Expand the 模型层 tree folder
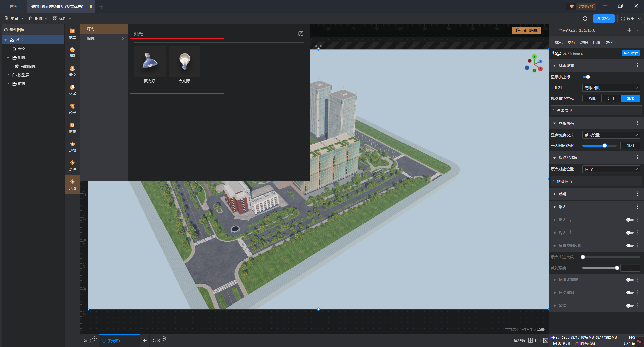Screen dimensions: 644x347 [x=8, y=75]
